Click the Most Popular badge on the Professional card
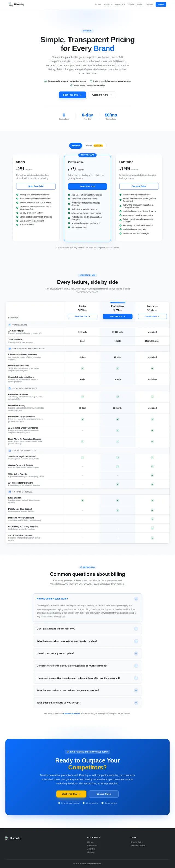Screen dimensions: 175x868 87,155
